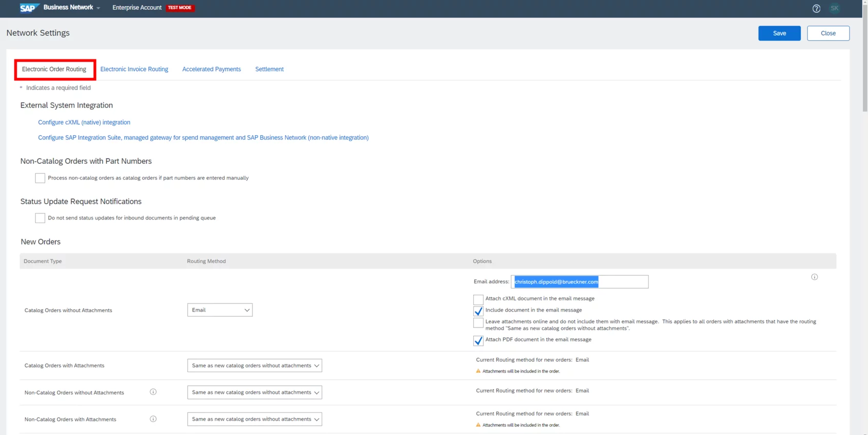Click the SAP logo

tap(29, 8)
